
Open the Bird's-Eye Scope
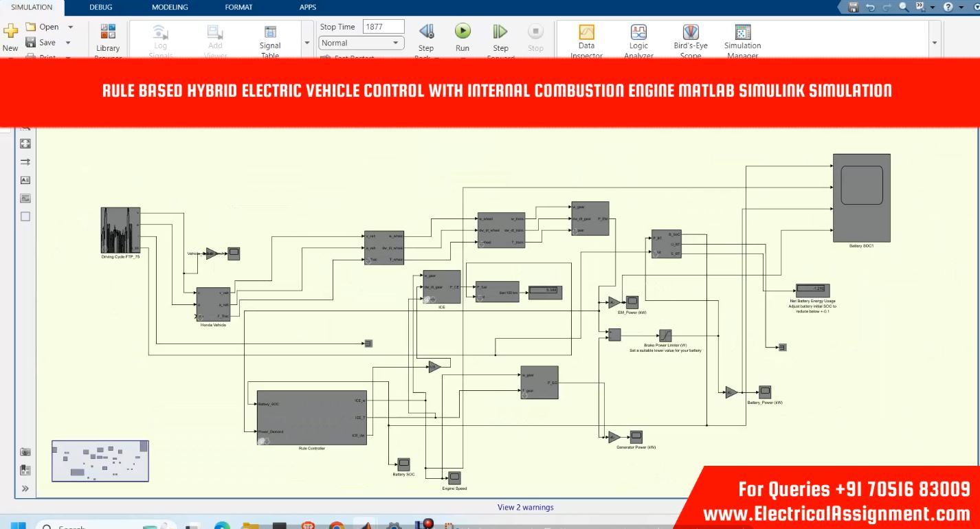(691, 33)
